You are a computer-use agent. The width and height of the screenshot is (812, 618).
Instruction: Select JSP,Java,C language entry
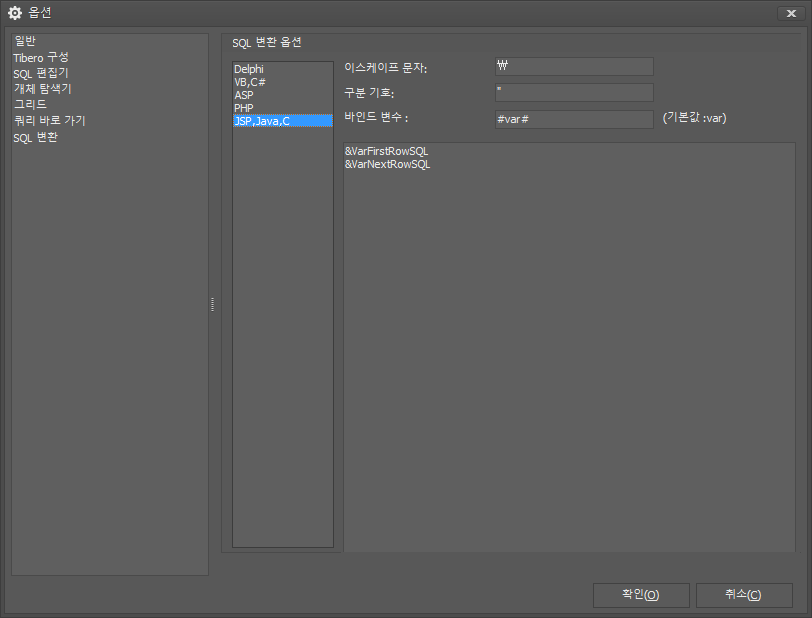pos(283,121)
